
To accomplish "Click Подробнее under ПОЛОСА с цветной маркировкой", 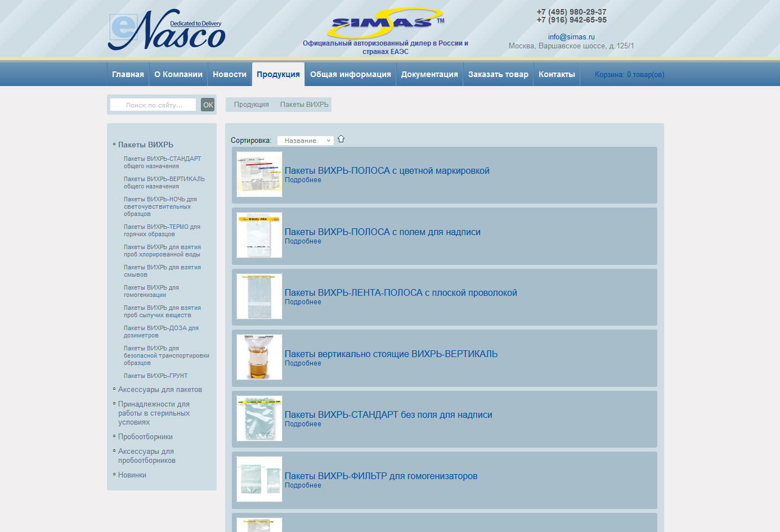I will 303,180.
